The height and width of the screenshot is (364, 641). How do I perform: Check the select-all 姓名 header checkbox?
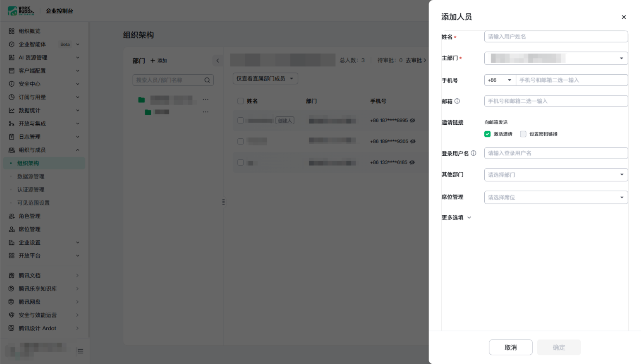coord(241,101)
